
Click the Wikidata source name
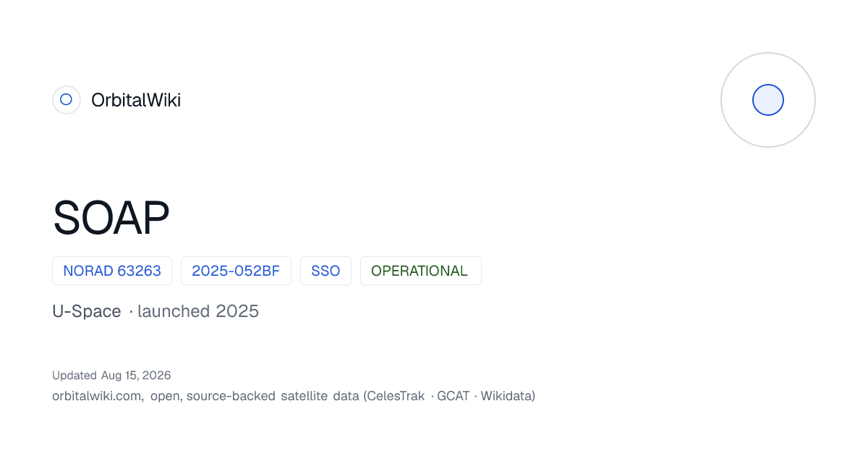506,396
